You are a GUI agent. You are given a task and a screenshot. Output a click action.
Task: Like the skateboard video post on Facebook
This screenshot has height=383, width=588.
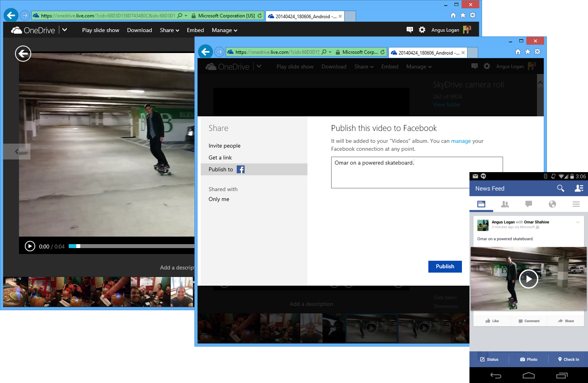pos(492,320)
